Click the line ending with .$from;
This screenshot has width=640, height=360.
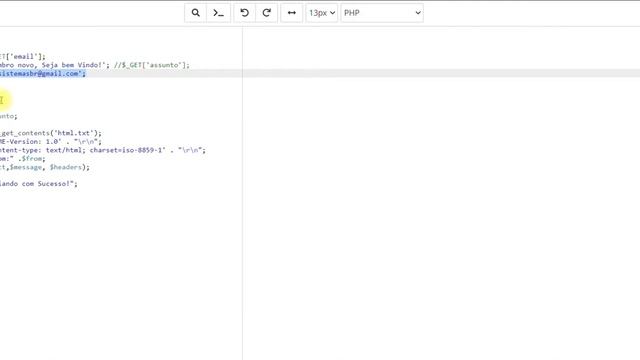point(23,159)
